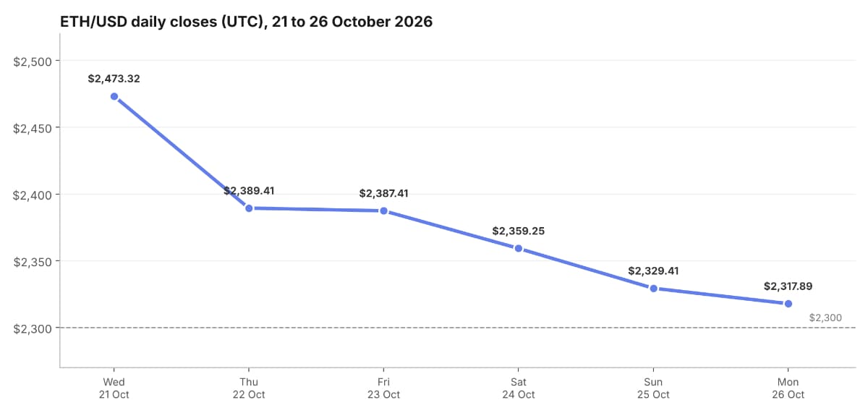Click the $2,500 y-axis label

[x=33, y=61]
